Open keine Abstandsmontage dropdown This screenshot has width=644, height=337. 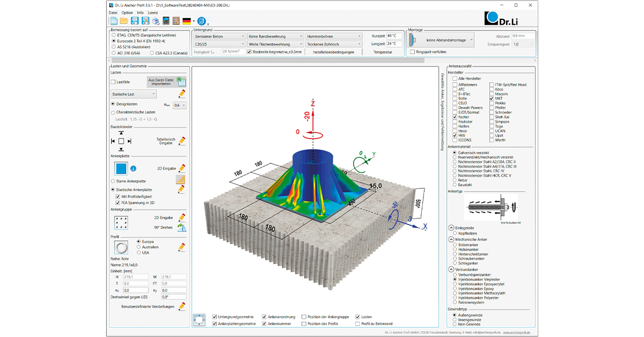(x=441, y=40)
